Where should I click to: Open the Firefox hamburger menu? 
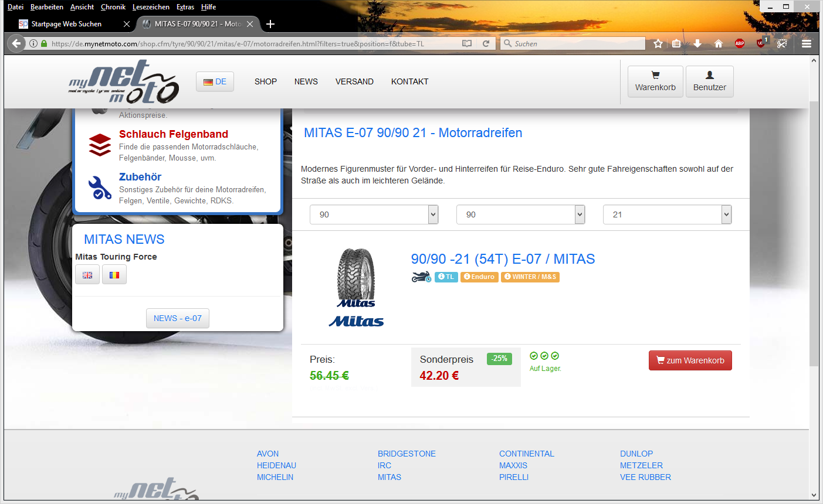807,43
